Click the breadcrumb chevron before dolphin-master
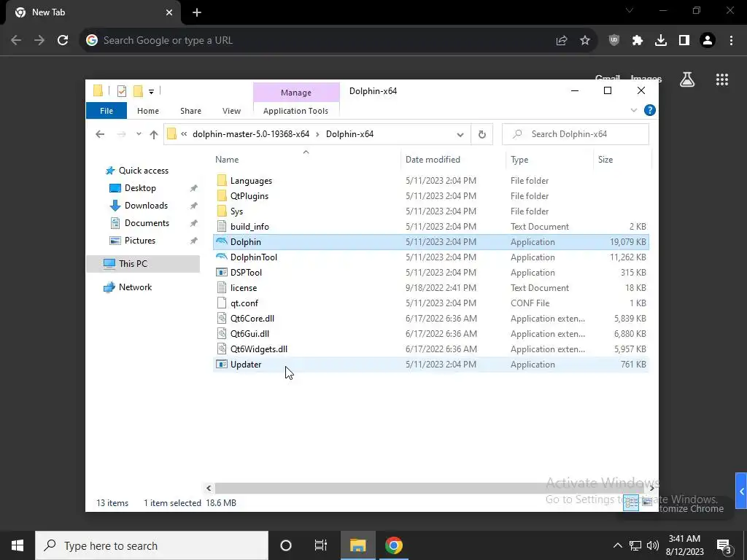This screenshot has height=560, width=747. pos(184,134)
